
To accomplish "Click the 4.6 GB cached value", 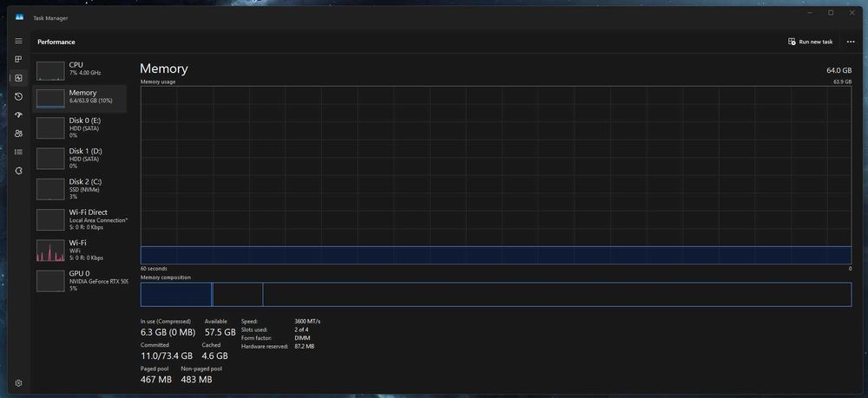I will (x=214, y=356).
